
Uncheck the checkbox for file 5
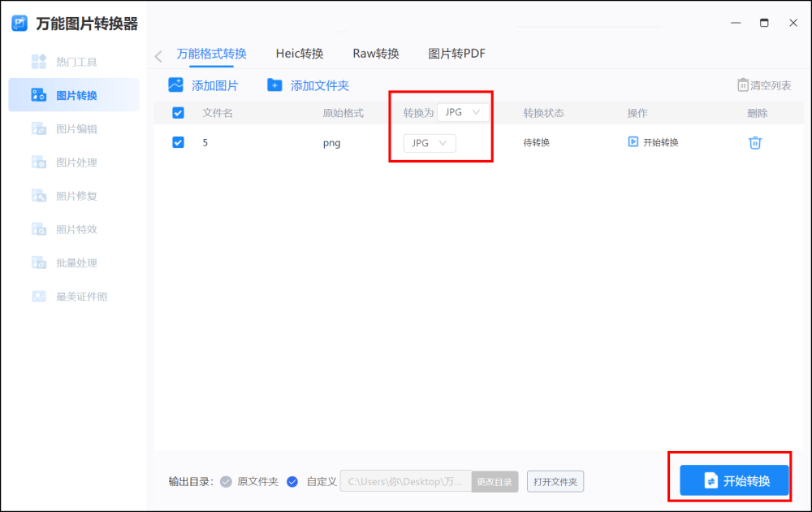(178, 142)
